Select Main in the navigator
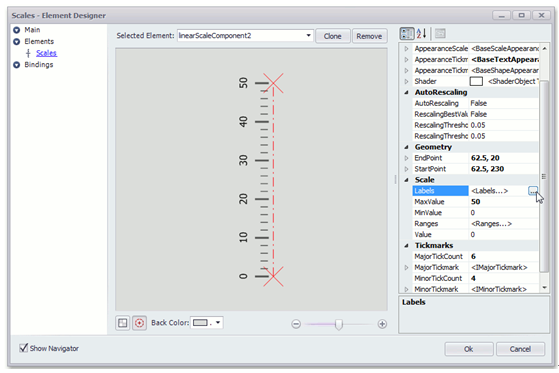 (32, 30)
